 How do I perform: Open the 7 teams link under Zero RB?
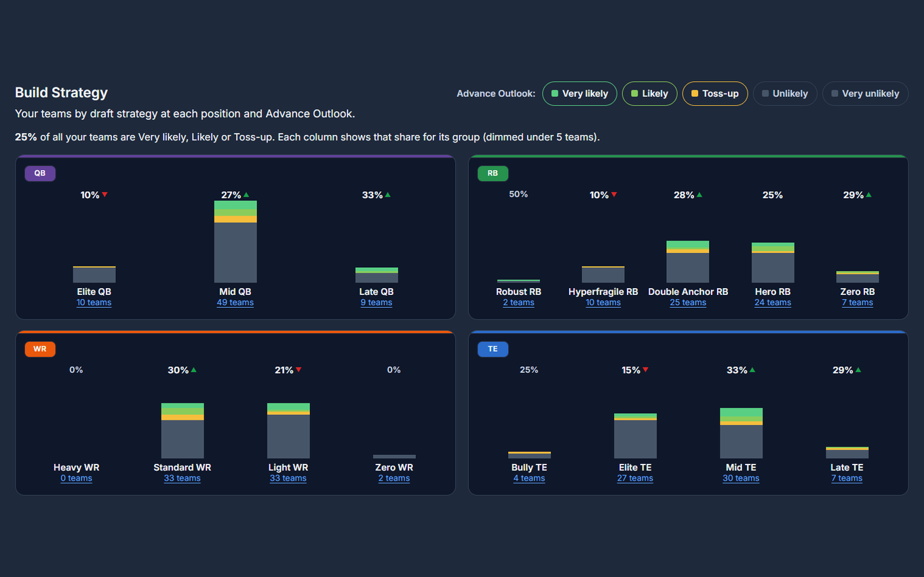tap(858, 302)
